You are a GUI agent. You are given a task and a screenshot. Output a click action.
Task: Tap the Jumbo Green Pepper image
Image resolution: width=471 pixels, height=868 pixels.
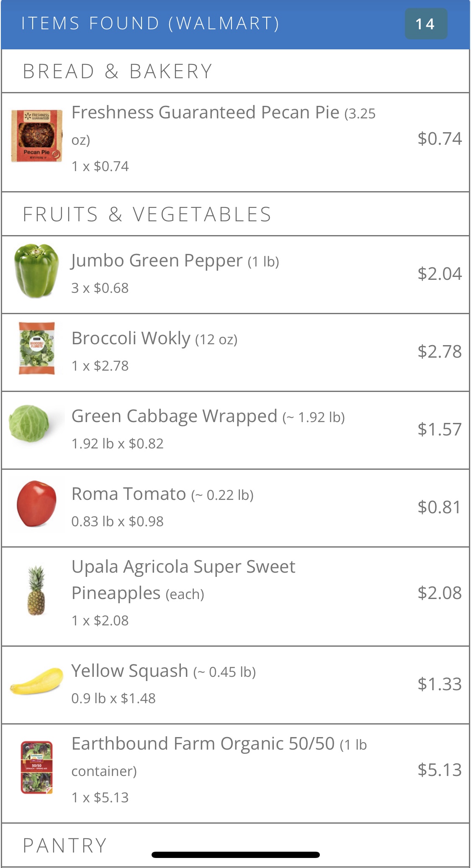(36, 271)
